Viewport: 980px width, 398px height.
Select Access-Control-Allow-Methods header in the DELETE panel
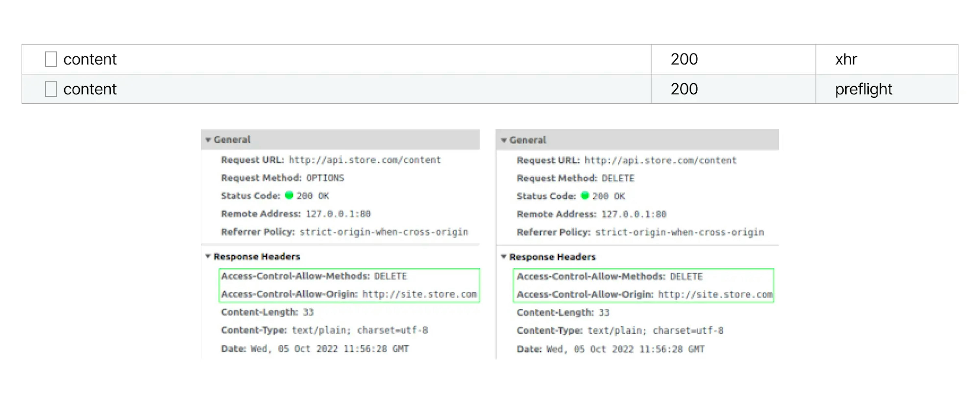coord(610,276)
